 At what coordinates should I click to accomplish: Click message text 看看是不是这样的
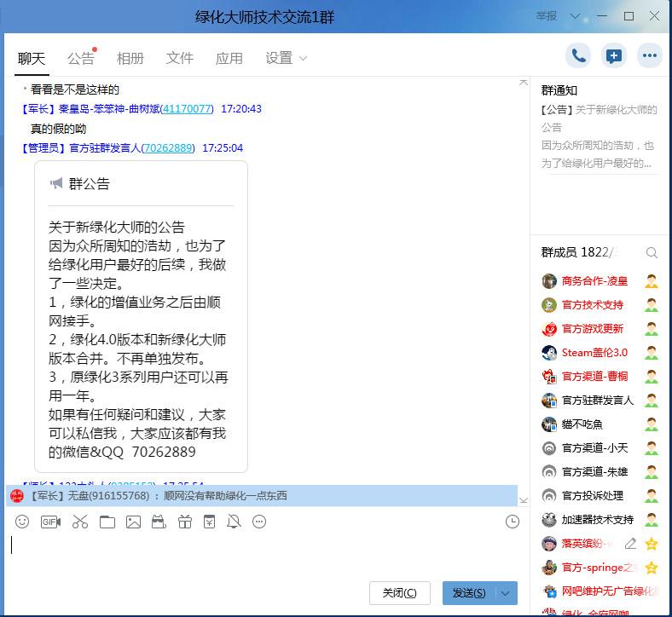pos(74,90)
